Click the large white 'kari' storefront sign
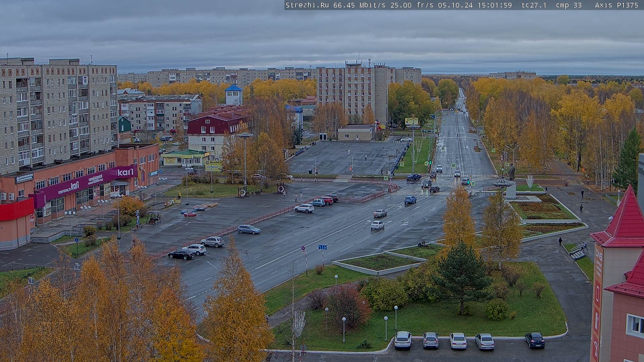The image size is (644, 362). click(125, 172)
